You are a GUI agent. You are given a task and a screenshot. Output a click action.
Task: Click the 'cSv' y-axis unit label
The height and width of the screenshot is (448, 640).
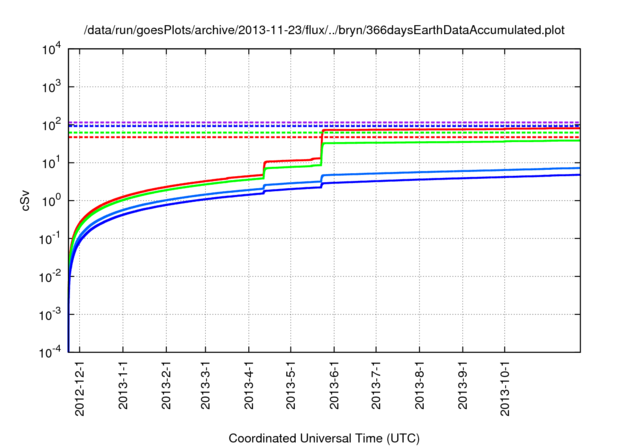[x=26, y=201]
